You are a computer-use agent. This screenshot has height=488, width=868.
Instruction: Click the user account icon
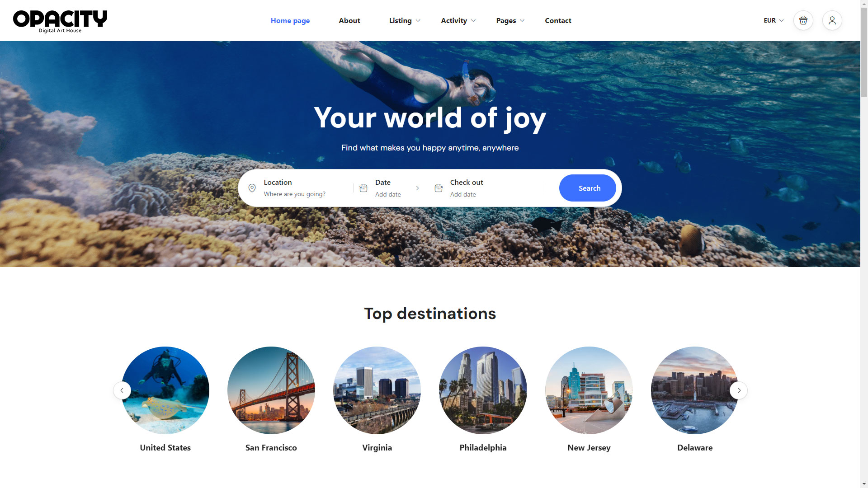[832, 20]
